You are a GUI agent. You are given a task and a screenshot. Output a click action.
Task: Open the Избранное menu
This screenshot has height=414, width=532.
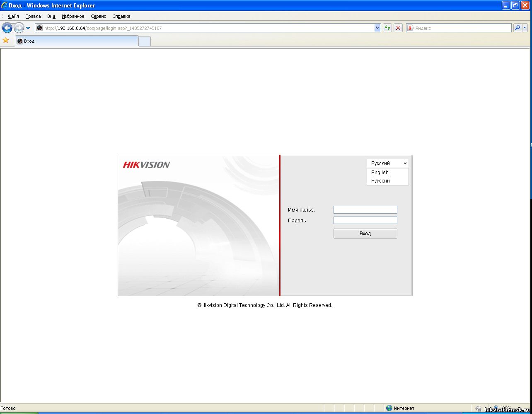(x=73, y=16)
